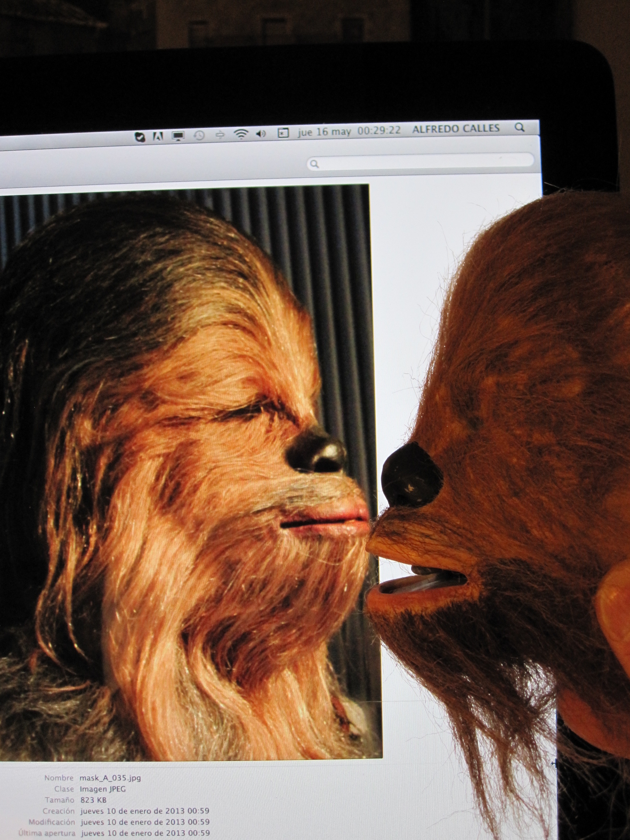Open the volume control in menu bar
Image resolution: width=630 pixels, height=840 pixels.
tap(261, 134)
